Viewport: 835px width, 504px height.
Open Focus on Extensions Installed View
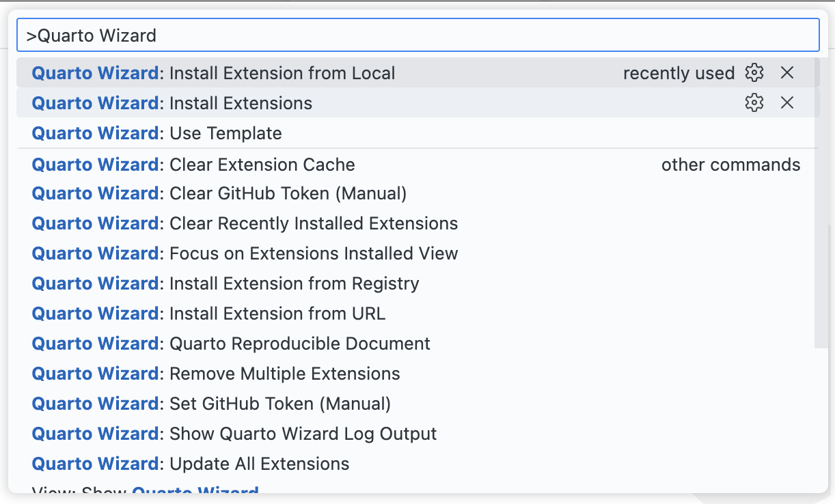click(x=313, y=254)
